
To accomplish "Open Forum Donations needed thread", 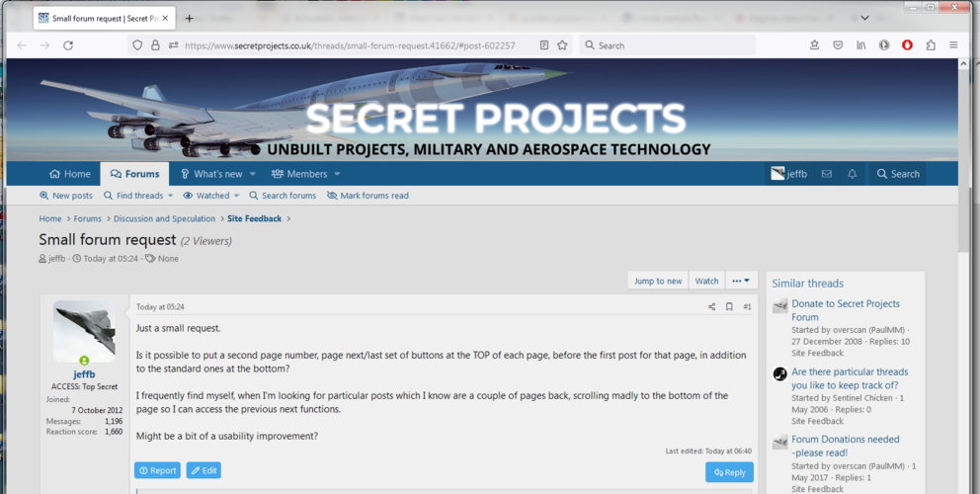I will pos(846,446).
